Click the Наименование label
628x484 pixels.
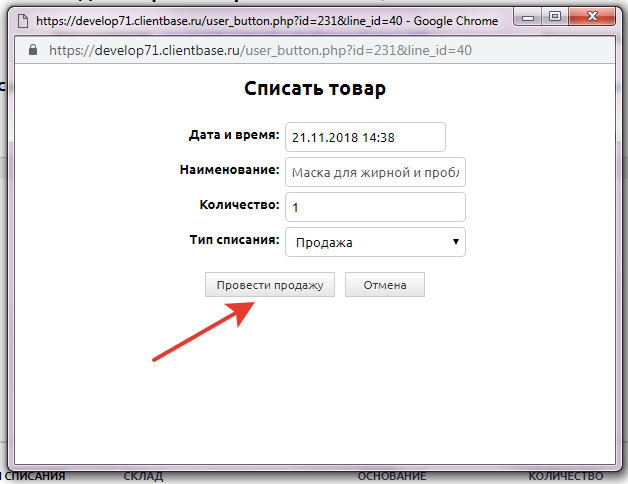coord(230,170)
